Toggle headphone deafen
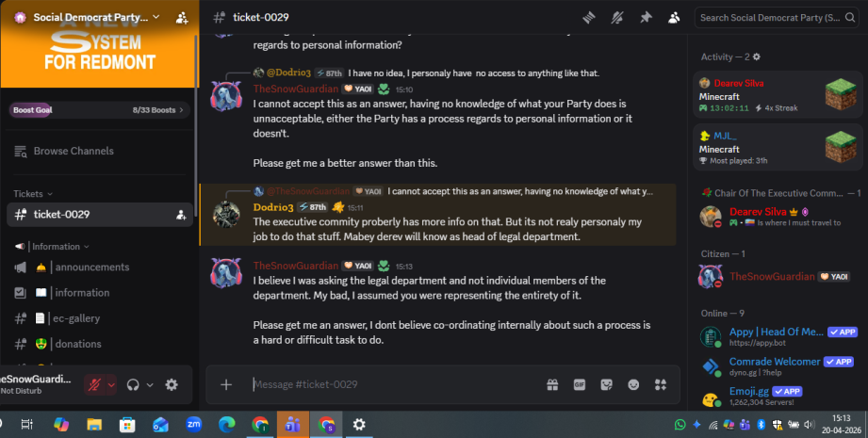 (x=133, y=384)
